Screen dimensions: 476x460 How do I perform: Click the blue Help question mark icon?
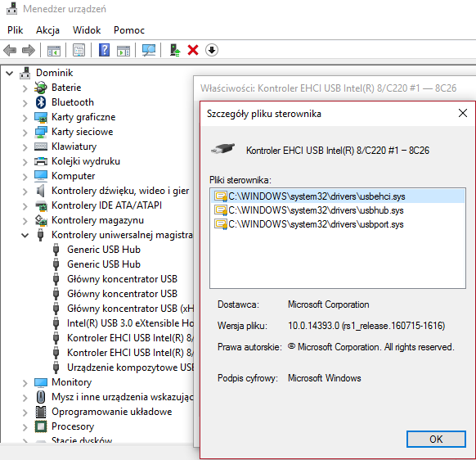[x=104, y=50]
